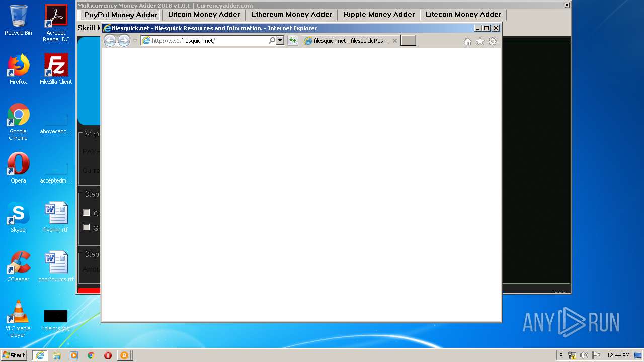Launch CCleaner from the desktop
The width and height of the screenshot is (644, 362).
[18, 266]
